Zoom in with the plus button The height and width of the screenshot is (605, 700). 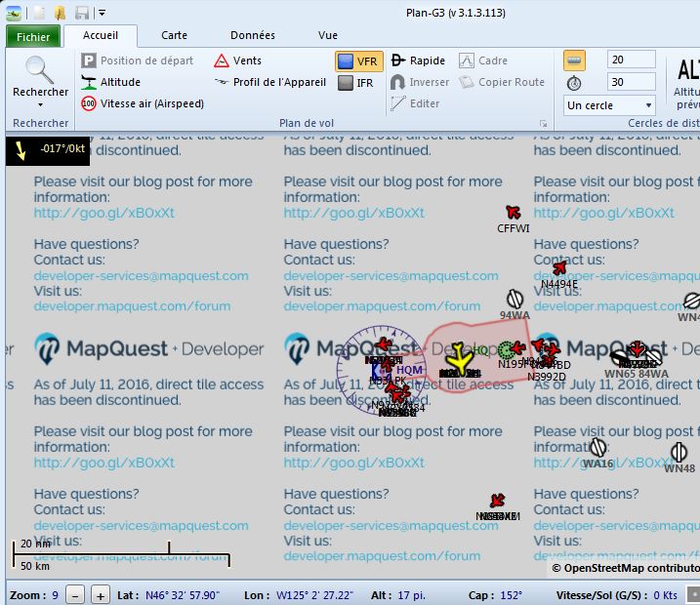[x=101, y=595]
